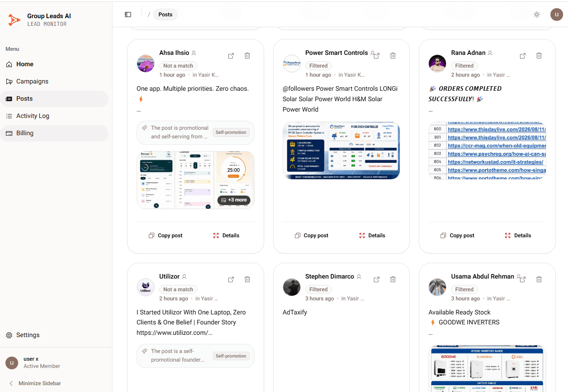Click the Group Leads AI logo icon
This screenshot has width=569, height=392.
pos(15,20)
